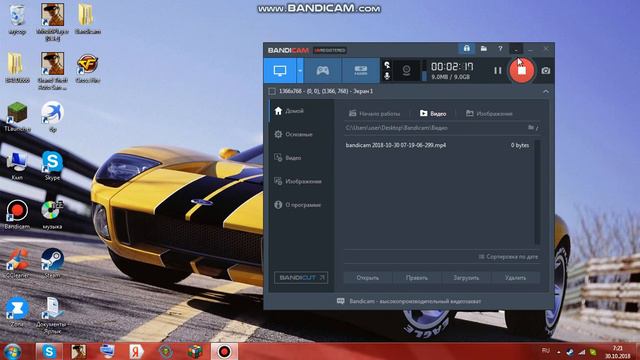This screenshot has width=640, height=360.
Task: Open the Bandicam desktop shortcut
Action: 17,214
